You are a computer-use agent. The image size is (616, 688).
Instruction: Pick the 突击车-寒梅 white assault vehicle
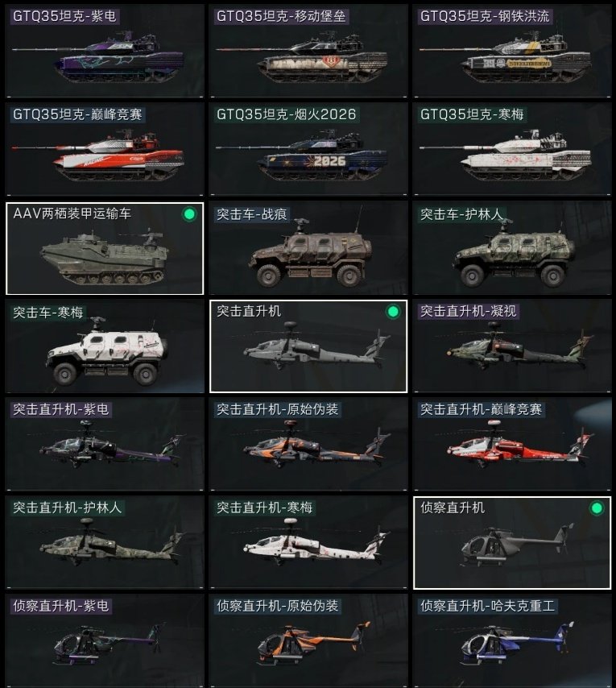pyautogui.click(x=105, y=346)
